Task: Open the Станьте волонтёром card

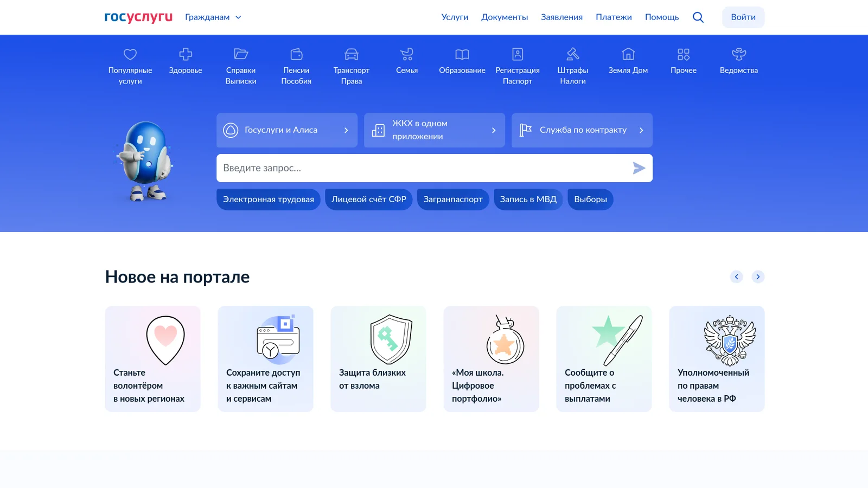Action: coord(153,359)
